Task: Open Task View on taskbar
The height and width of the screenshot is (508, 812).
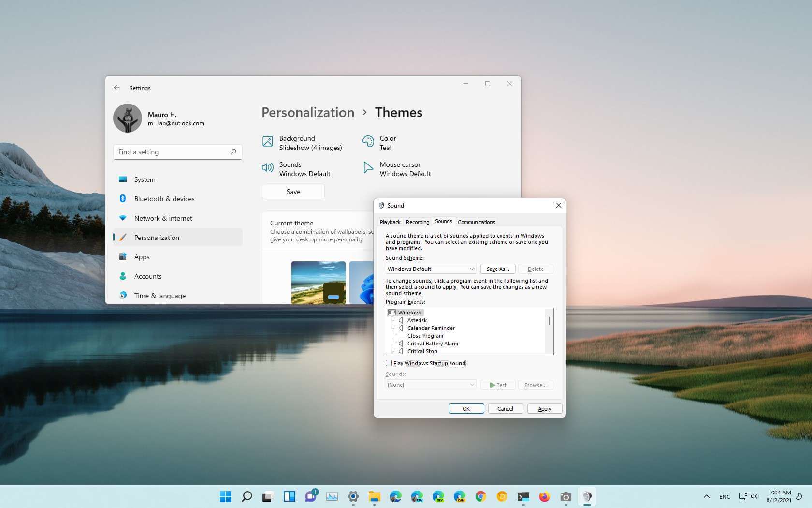Action: [x=268, y=496]
